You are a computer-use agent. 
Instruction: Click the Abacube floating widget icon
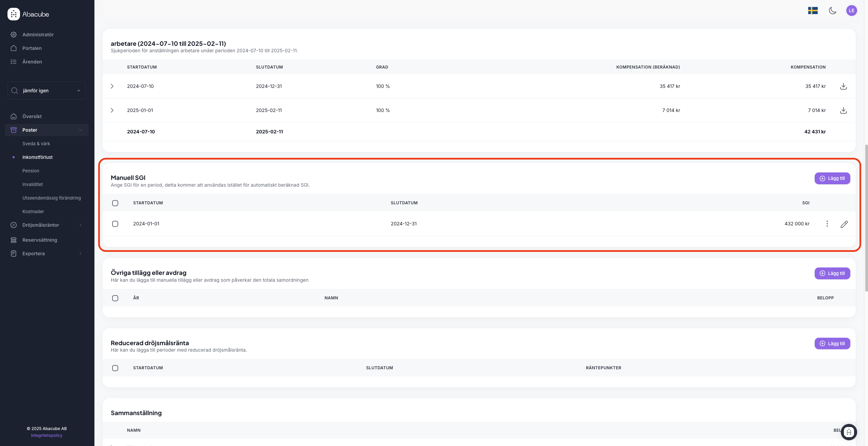[849, 432]
